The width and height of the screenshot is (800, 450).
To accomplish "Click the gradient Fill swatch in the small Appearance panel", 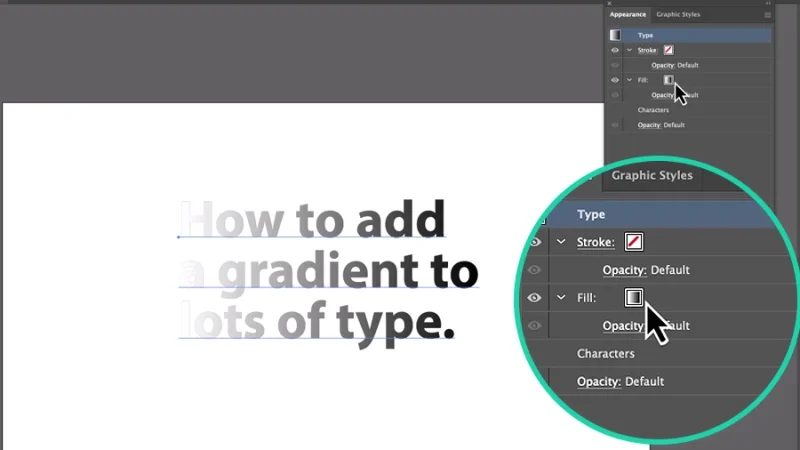I will coord(668,80).
